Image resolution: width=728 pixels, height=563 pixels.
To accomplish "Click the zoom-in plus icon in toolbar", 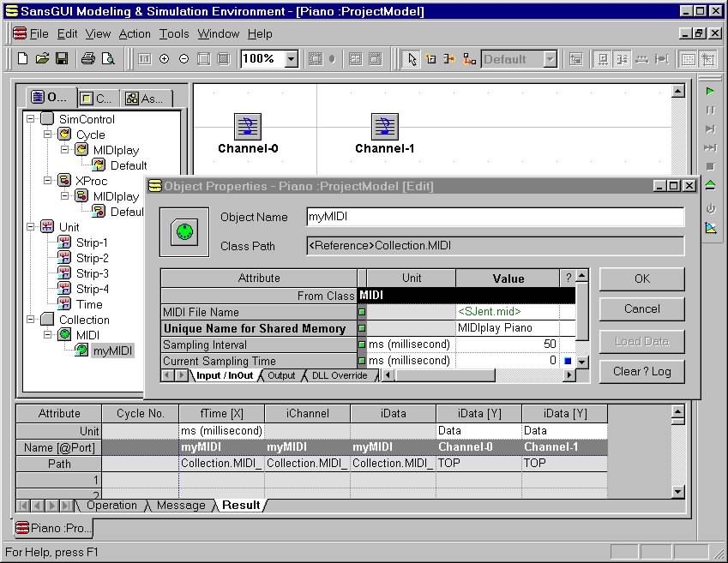I will coord(165,59).
